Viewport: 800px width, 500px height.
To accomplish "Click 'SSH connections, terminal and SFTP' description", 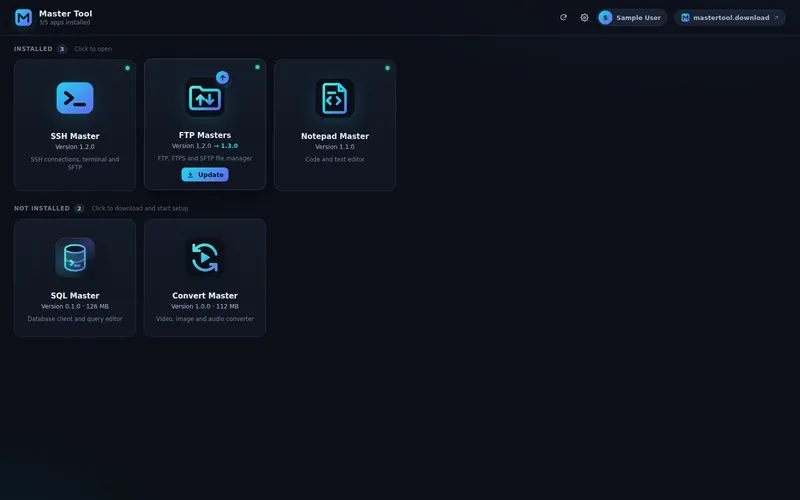I will coord(75,163).
